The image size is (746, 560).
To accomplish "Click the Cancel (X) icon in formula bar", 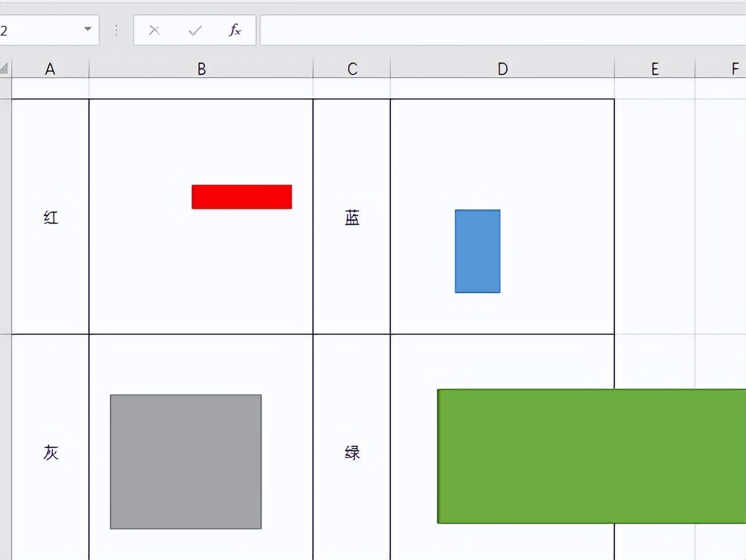I will pyautogui.click(x=155, y=30).
